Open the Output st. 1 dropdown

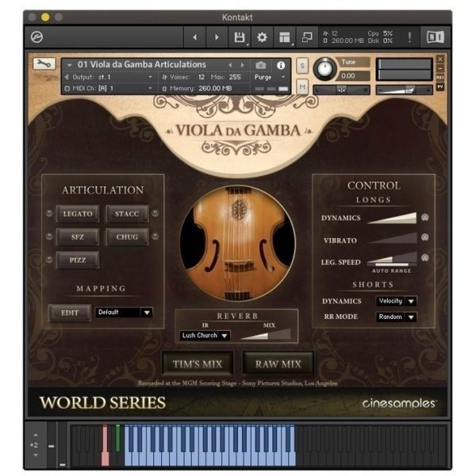pos(109,77)
